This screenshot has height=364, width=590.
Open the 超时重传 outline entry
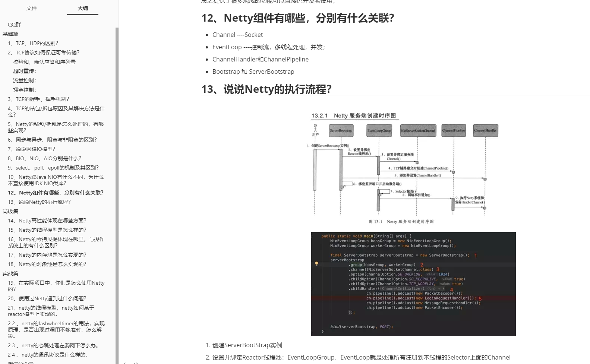tap(25, 71)
